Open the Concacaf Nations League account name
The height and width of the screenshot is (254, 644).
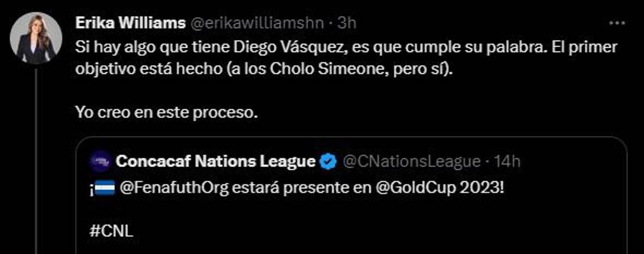tap(215, 161)
